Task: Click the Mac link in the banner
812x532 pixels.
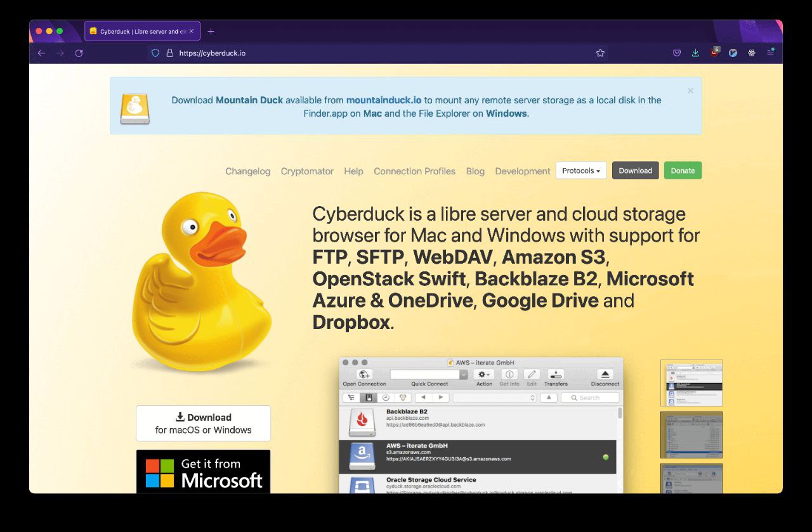Action: 372,114
